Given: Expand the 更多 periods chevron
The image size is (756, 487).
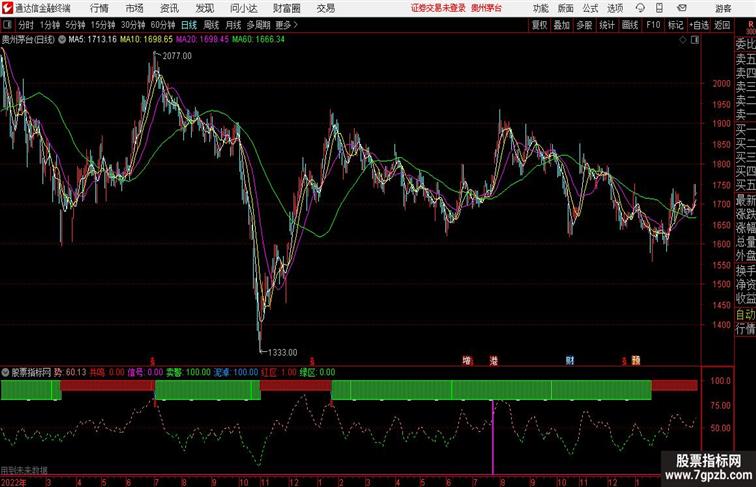Looking at the screenshot, I should click(287, 25).
